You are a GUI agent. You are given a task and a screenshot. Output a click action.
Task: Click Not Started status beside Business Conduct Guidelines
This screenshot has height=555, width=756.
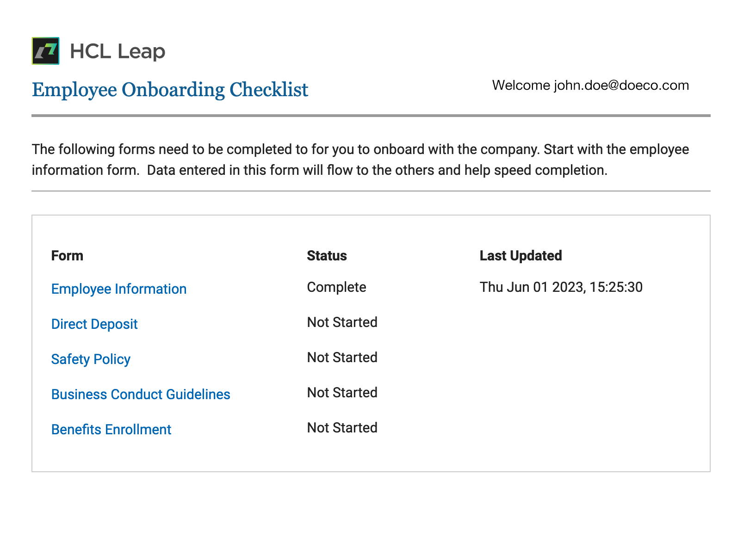point(342,393)
